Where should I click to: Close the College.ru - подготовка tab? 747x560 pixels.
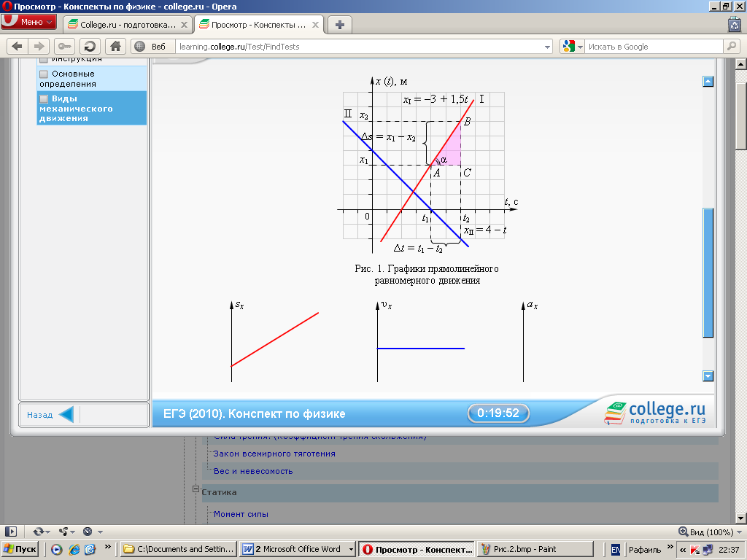(184, 25)
